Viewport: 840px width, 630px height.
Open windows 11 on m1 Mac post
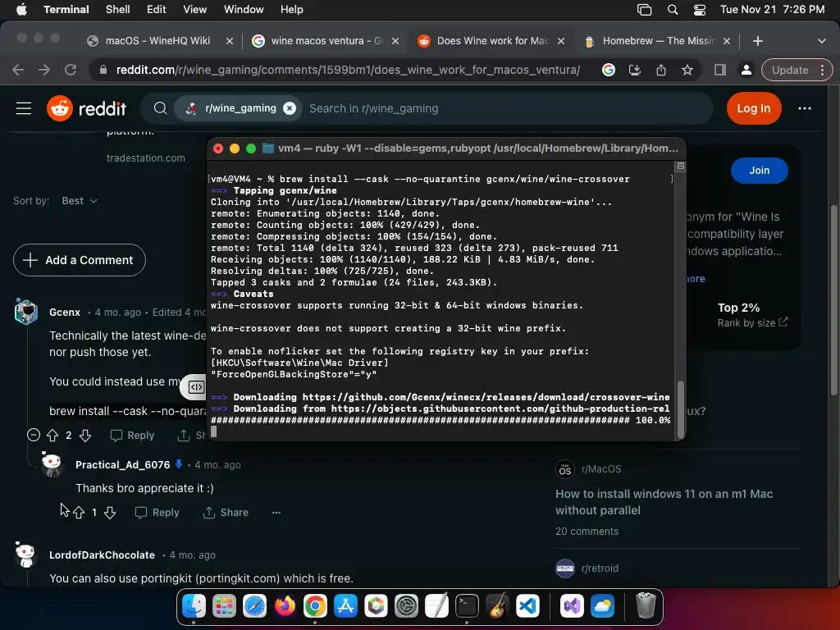[664, 502]
